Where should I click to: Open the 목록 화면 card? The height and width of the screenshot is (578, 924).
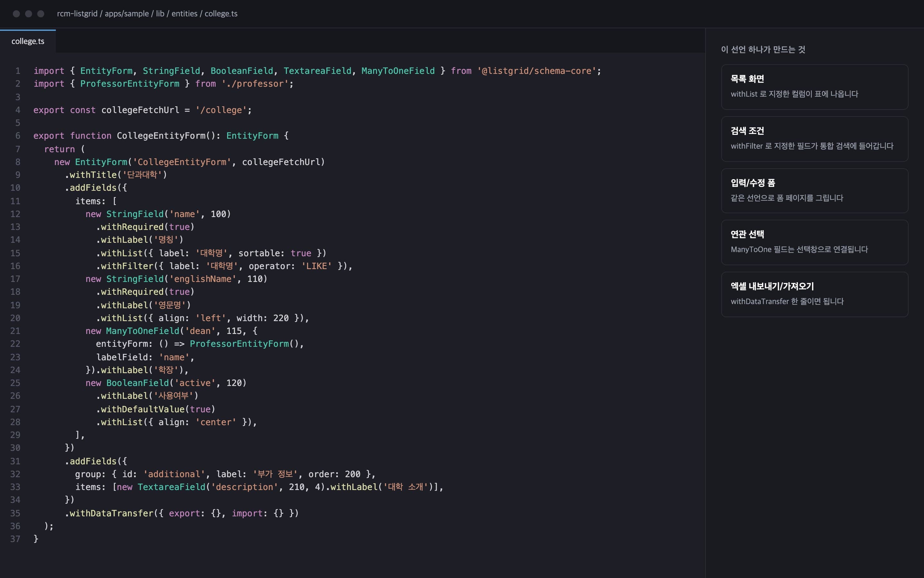point(814,87)
